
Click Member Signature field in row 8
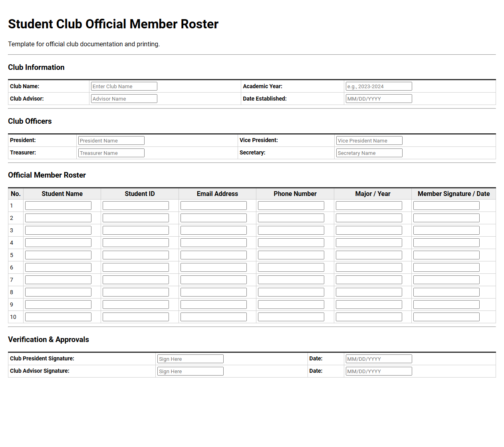(x=446, y=292)
